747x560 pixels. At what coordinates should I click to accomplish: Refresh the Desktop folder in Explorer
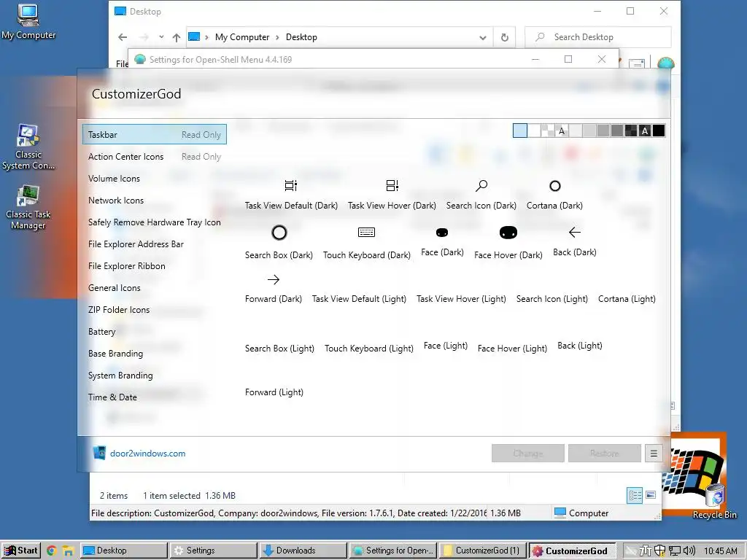click(505, 37)
